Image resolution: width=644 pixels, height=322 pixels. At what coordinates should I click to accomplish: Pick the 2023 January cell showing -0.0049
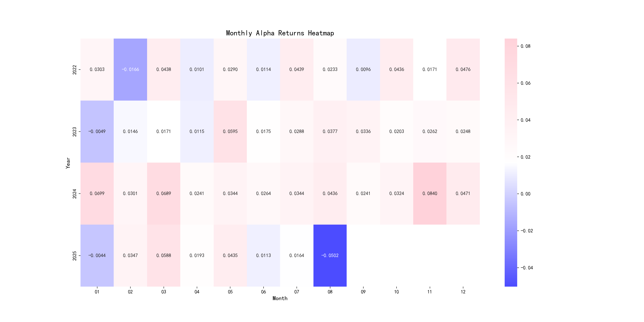tap(97, 132)
